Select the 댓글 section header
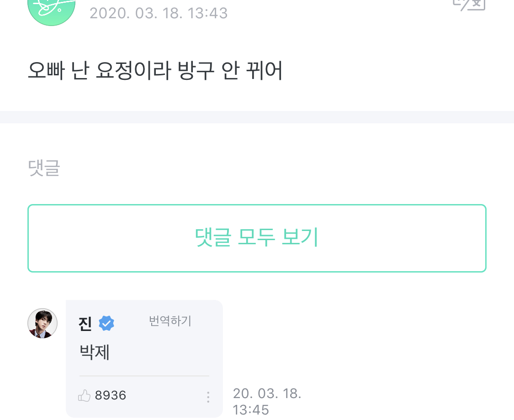Viewport: 514px width, 420px height. click(44, 168)
